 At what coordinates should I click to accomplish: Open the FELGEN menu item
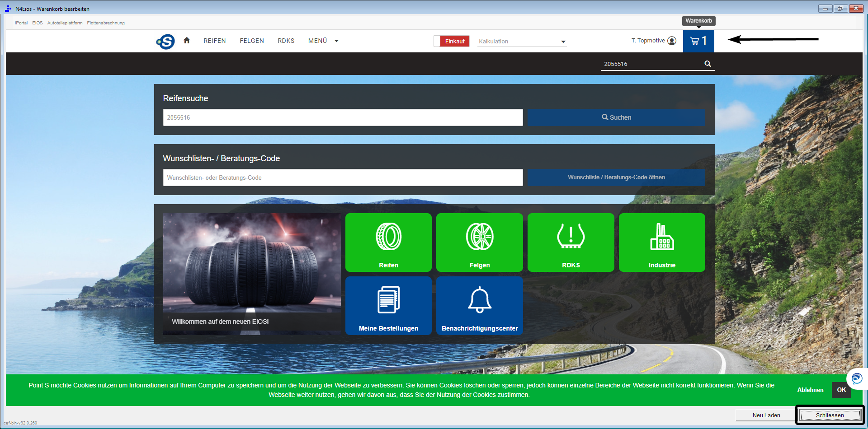point(252,41)
